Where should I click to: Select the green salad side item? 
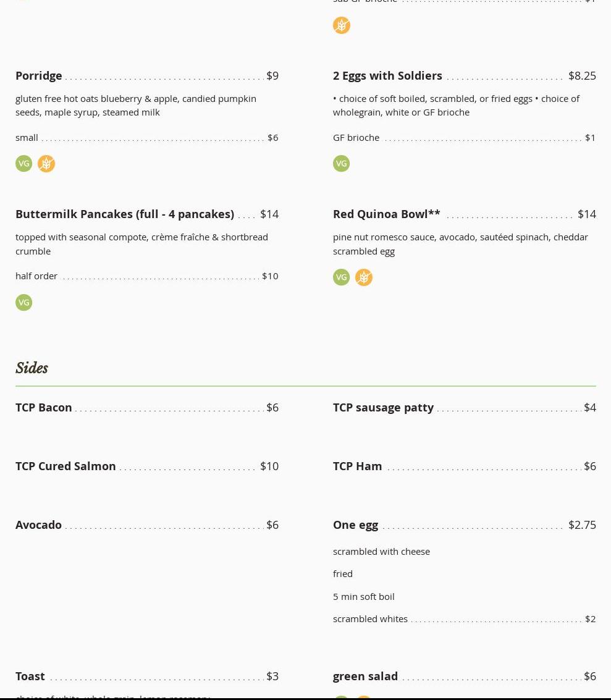pos(365,676)
